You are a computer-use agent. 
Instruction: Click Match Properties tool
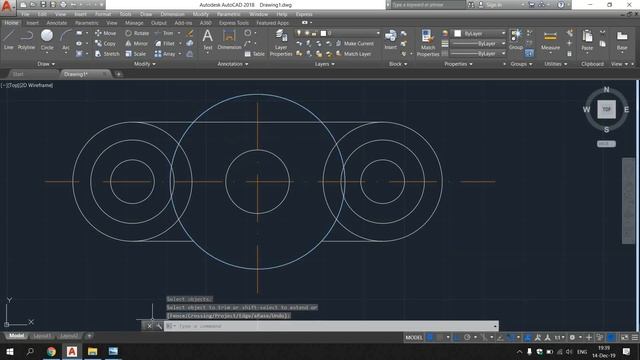[x=428, y=42]
